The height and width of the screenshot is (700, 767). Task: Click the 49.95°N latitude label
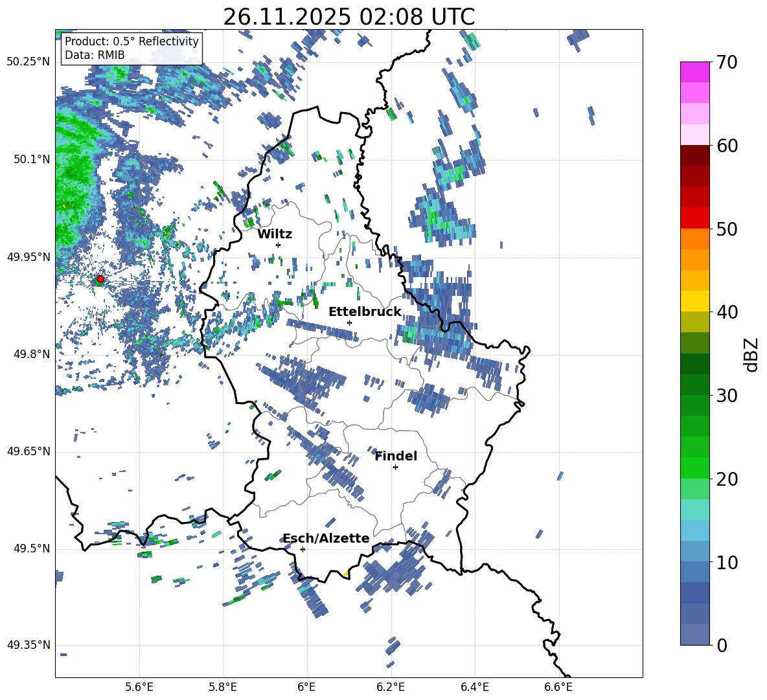click(x=29, y=257)
